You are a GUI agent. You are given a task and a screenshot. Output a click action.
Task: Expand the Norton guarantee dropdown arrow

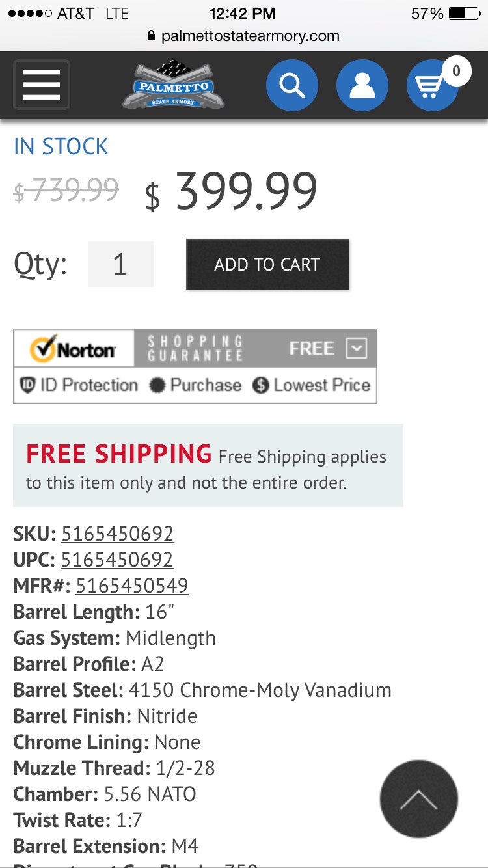point(357,349)
